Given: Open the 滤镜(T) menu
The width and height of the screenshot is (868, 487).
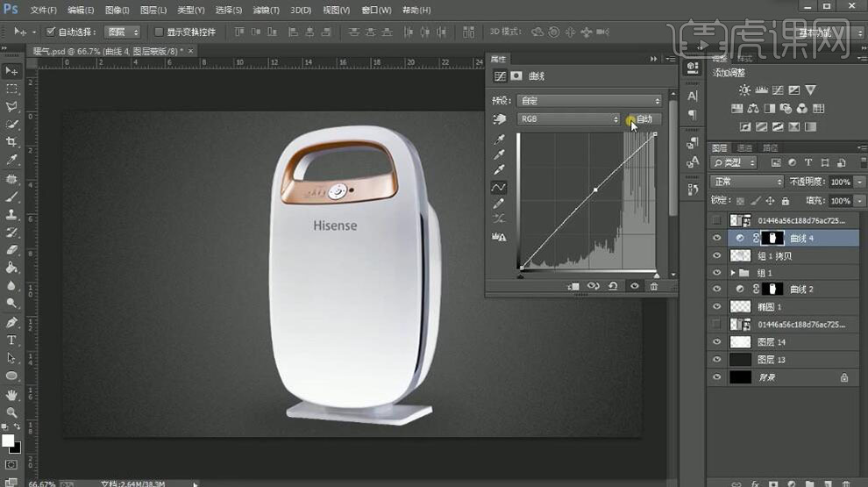Looking at the screenshot, I should point(267,10).
